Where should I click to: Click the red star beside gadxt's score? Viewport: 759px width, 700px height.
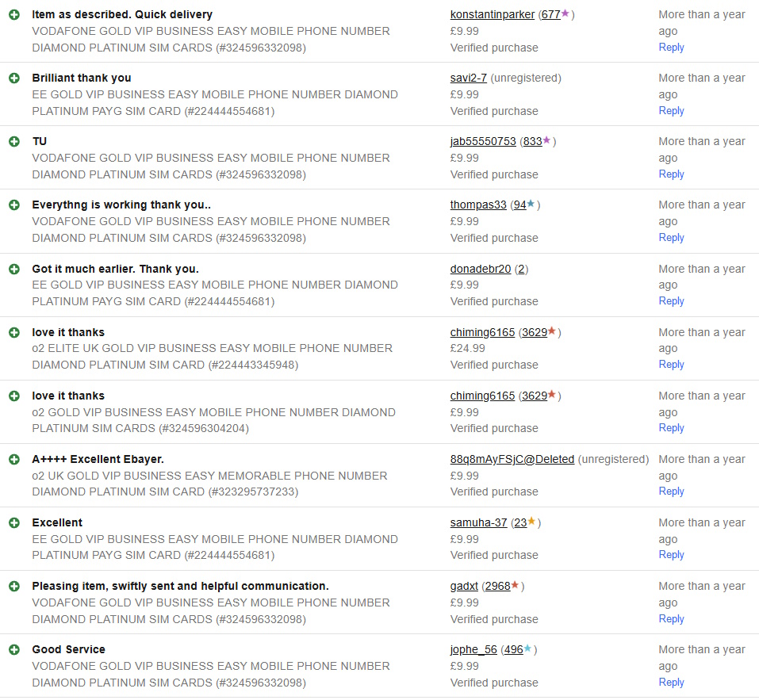click(x=515, y=585)
